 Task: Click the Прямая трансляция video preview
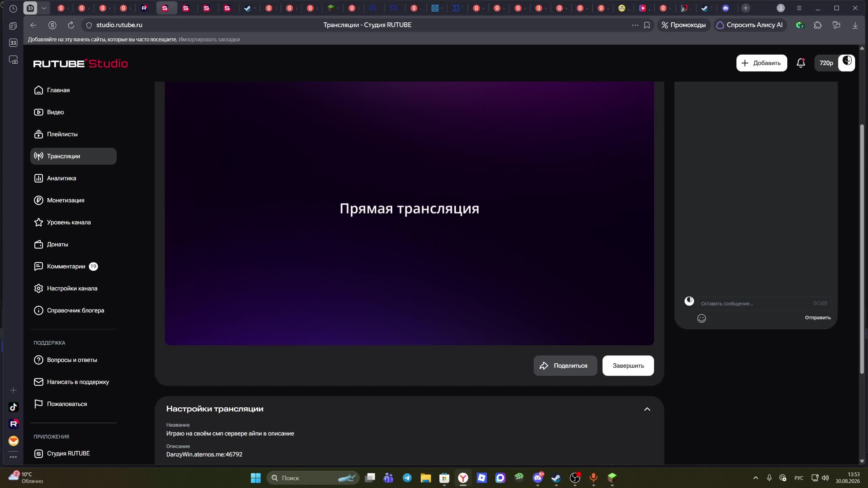(x=409, y=213)
